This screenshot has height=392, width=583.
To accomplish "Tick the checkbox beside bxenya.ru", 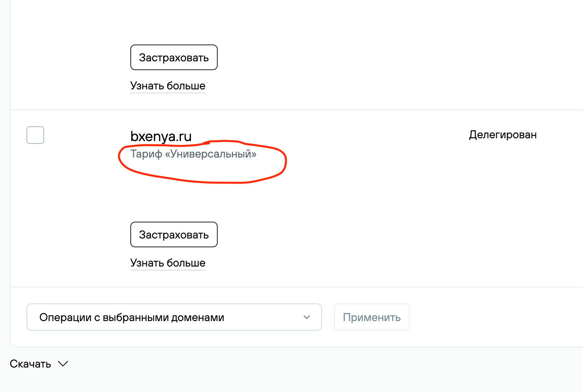I will [x=35, y=135].
